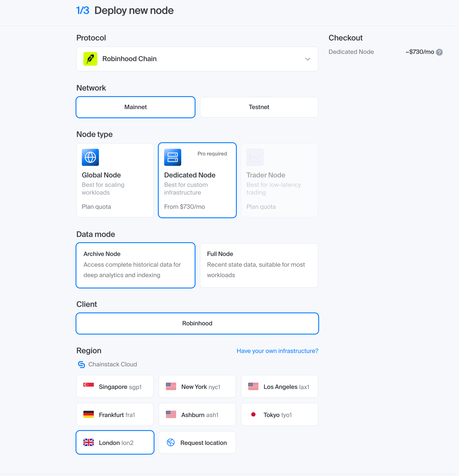Click the New York US flag icon

coord(171,386)
